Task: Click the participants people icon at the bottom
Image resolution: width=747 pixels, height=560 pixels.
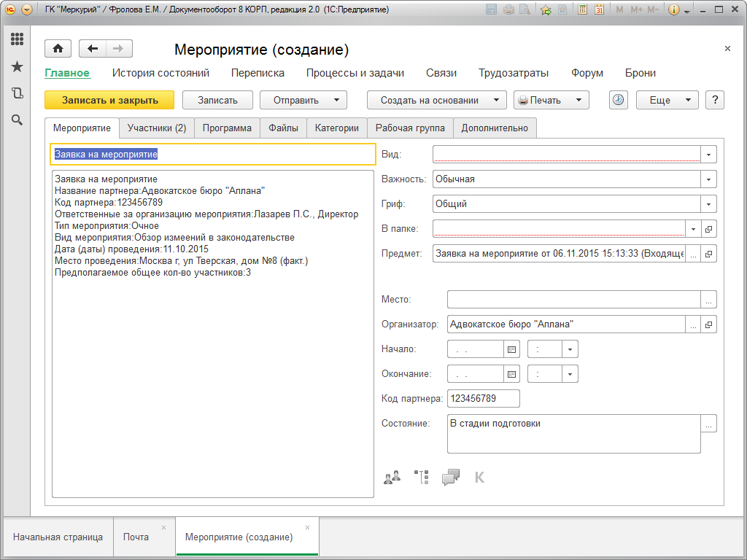Action: pos(392,477)
